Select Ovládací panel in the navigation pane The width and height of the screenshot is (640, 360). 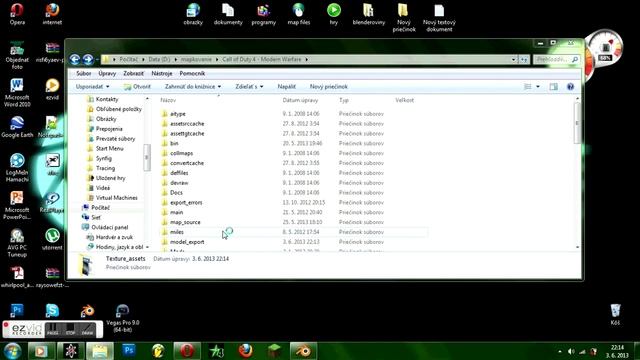click(x=110, y=227)
